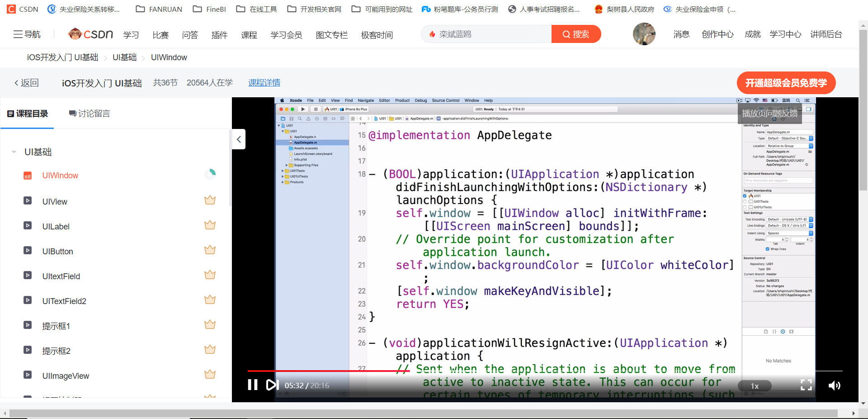The height and width of the screenshot is (419, 868).
Task: Open the 课程 nav item
Action: coord(249,35)
